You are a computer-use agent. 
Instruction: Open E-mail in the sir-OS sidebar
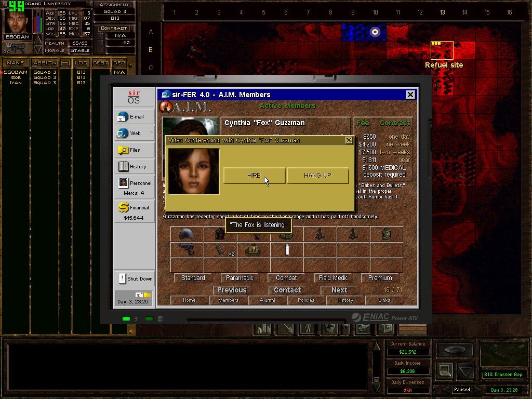tap(135, 117)
